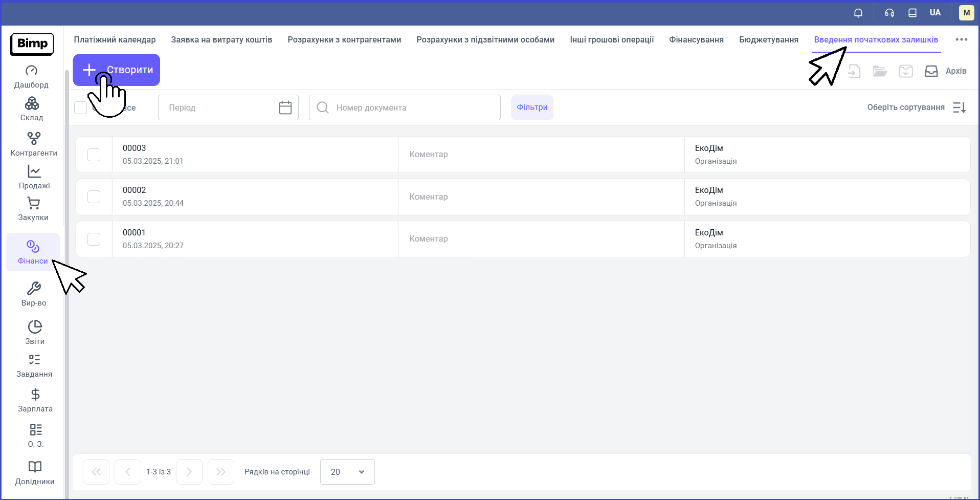Screen dimensions: 980x500
Task: Open document 00003
Action: point(134,148)
